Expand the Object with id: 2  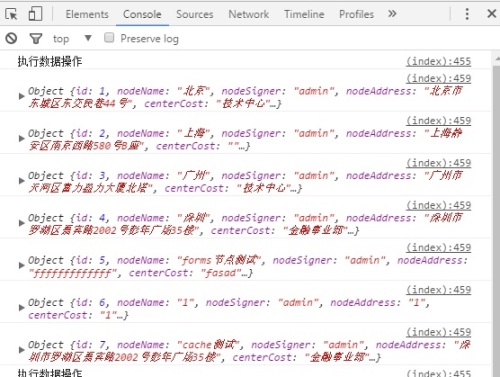21,138
